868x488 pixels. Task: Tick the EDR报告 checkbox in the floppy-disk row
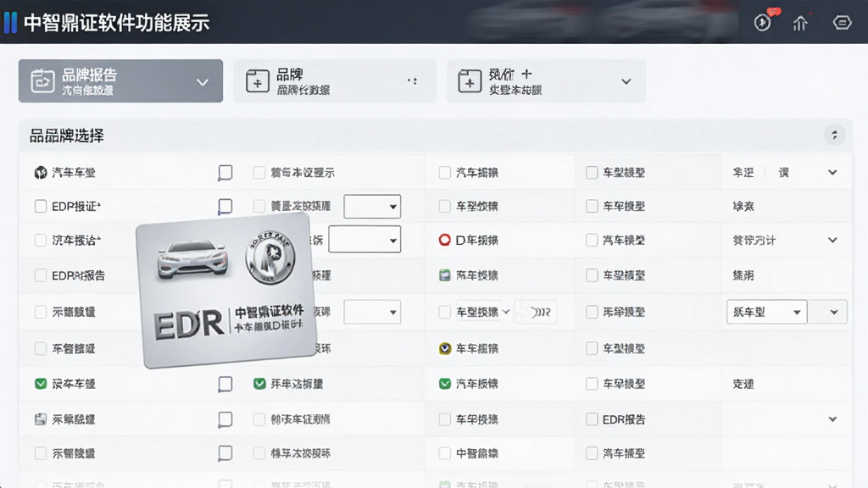pyautogui.click(x=592, y=419)
